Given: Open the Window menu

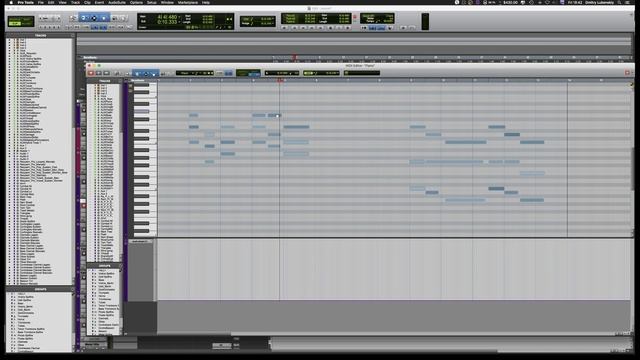Looking at the screenshot, I should 167,2.
